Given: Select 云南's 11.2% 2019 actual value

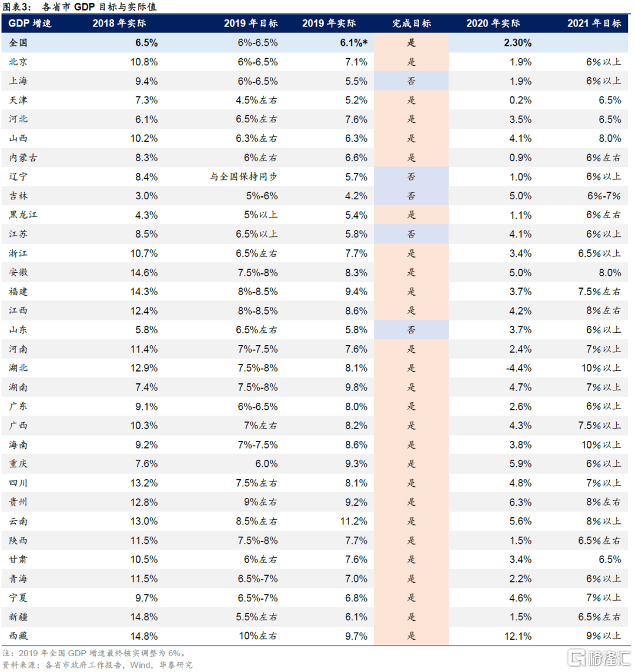Looking at the screenshot, I should [x=353, y=521].
